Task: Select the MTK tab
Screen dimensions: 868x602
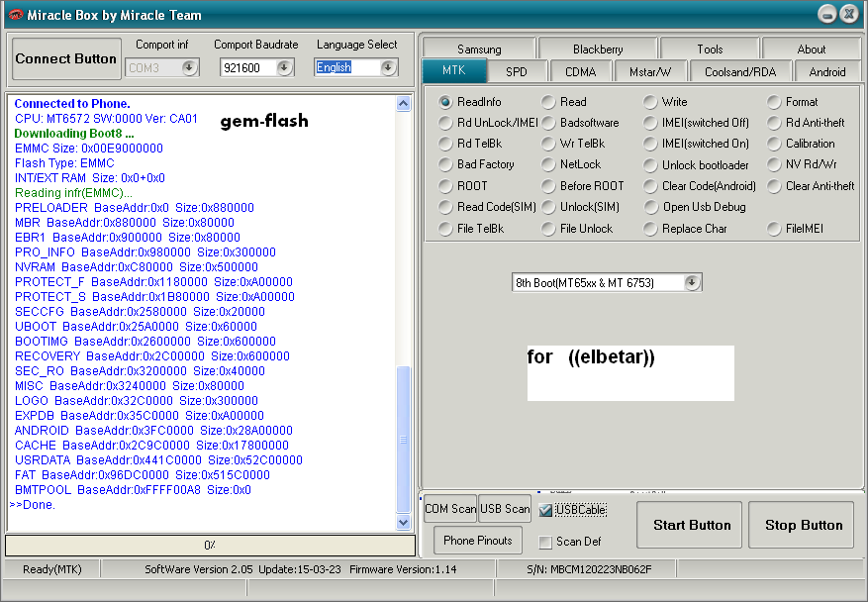Action: (x=454, y=70)
